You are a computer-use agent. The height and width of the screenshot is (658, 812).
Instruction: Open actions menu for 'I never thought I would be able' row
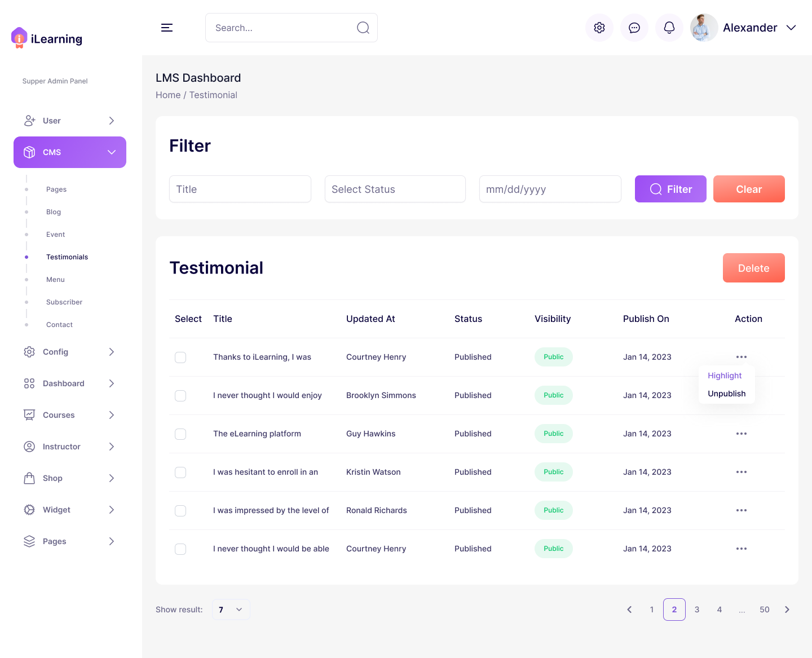pos(742,549)
